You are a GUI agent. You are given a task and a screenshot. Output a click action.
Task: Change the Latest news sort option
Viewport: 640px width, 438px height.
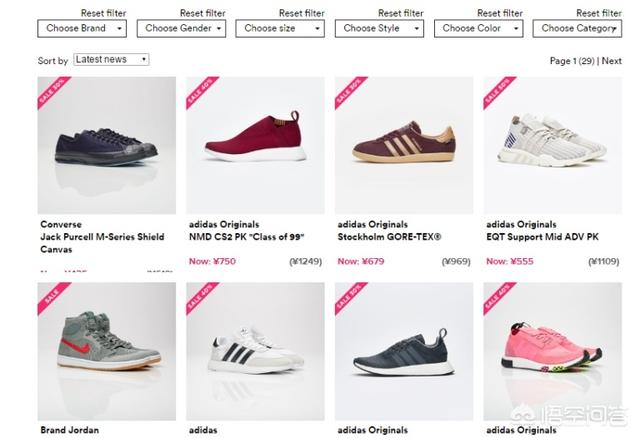[111, 60]
